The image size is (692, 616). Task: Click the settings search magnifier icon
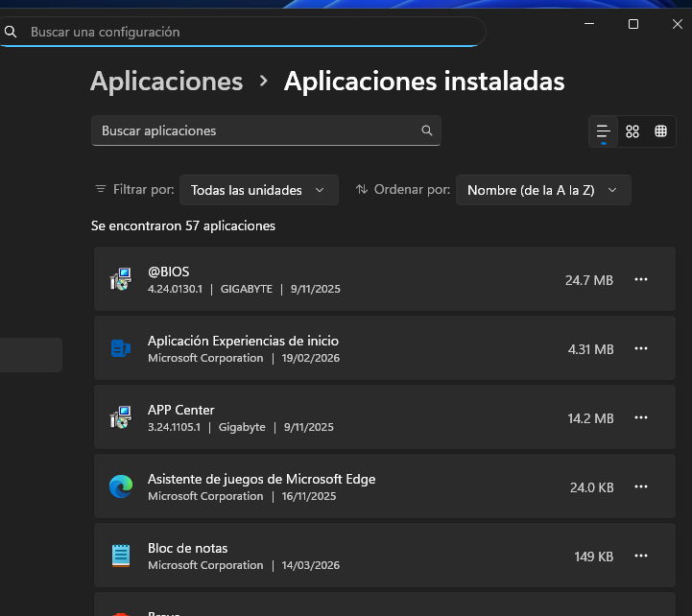[x=11, y=32]
